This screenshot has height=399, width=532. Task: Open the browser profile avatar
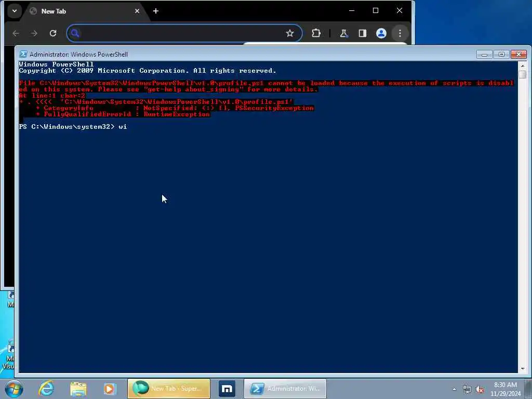[x=381, y=33]
